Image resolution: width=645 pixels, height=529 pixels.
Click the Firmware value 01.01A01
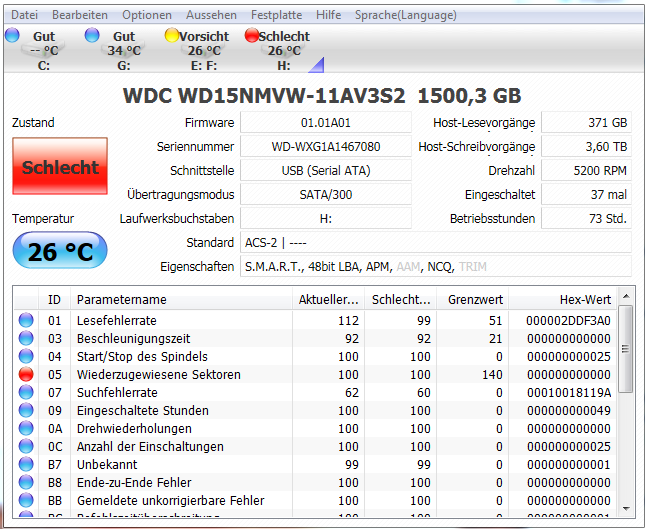coord(326,123)
